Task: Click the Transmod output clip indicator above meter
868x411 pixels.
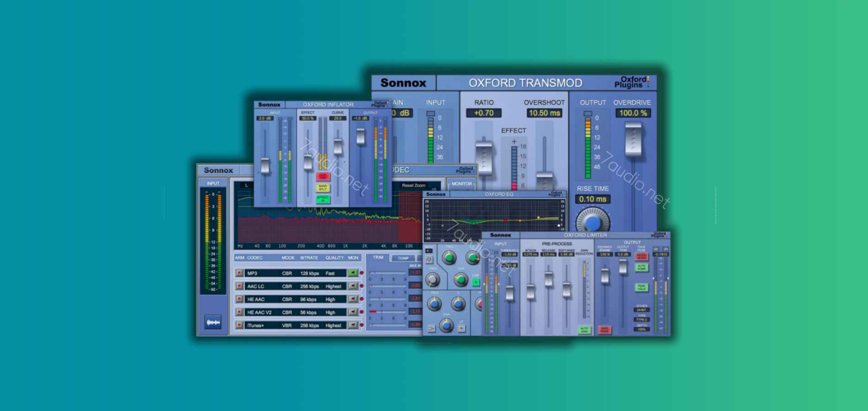Action: pos(588,113)
